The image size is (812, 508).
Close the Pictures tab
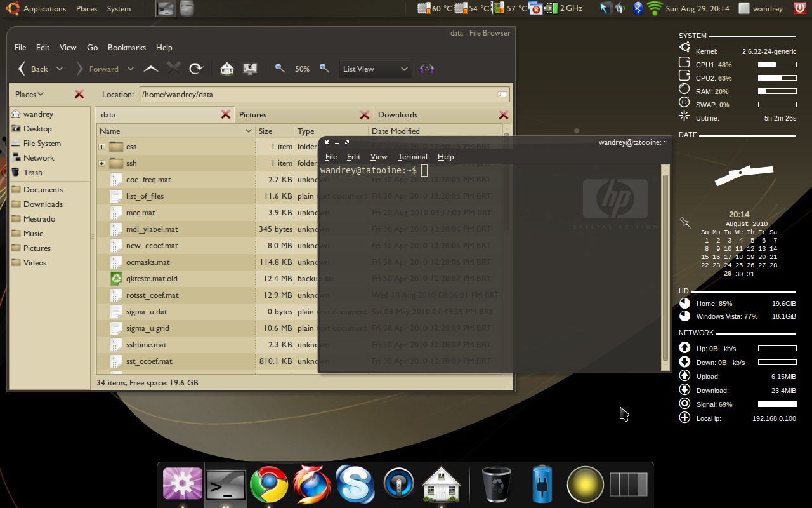pos(365,114)
